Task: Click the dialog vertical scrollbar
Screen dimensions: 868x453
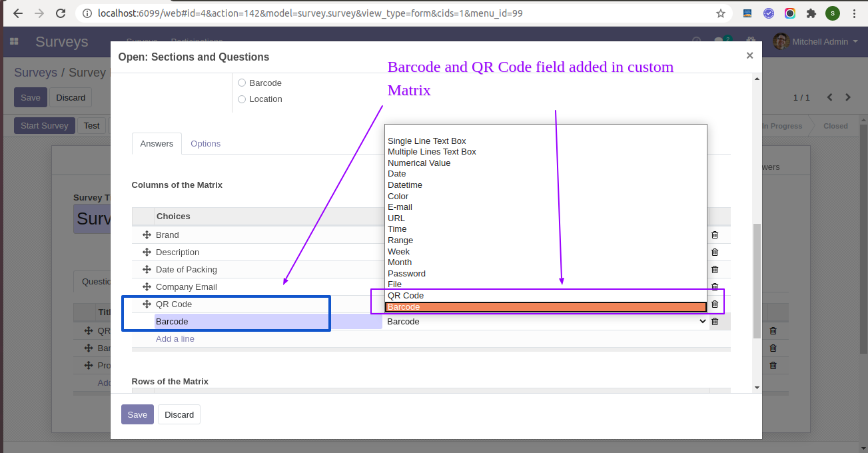Action: (x=756, y=280)
